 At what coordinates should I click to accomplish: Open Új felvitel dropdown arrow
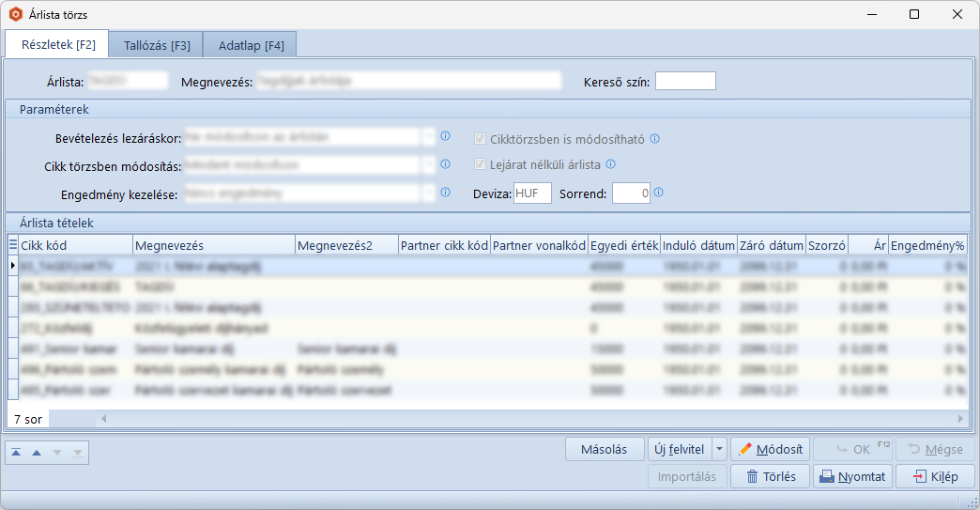point(720,449)
